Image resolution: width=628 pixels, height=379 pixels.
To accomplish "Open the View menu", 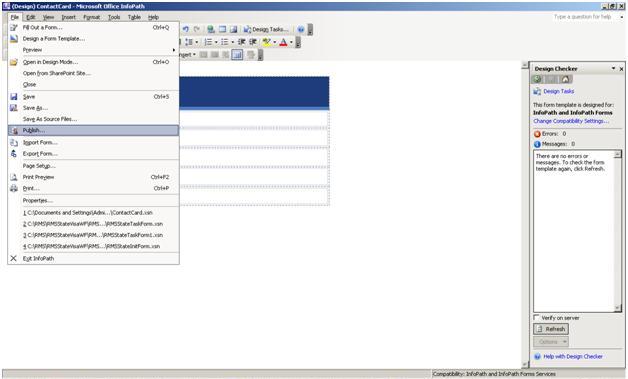I will click(x=48, y=17).
